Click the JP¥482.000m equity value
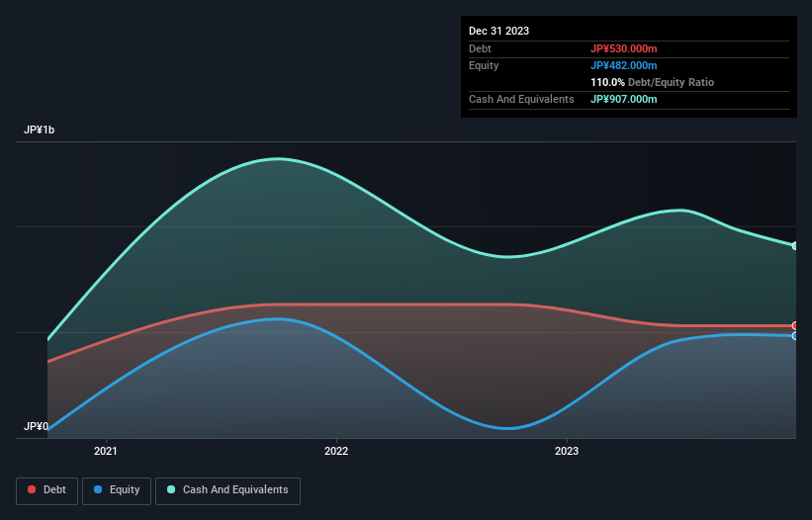The width and height of the screenshot is (812, 520). (x=623, y=65)
